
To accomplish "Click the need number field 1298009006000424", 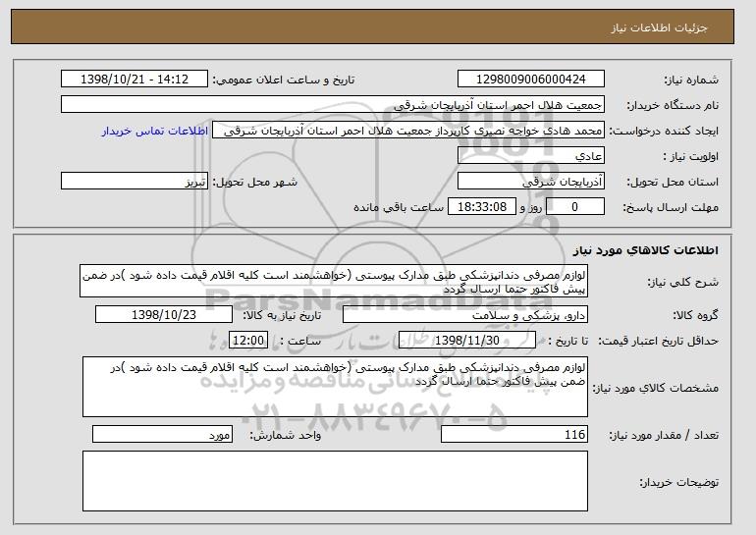I will tap(531, 80).
